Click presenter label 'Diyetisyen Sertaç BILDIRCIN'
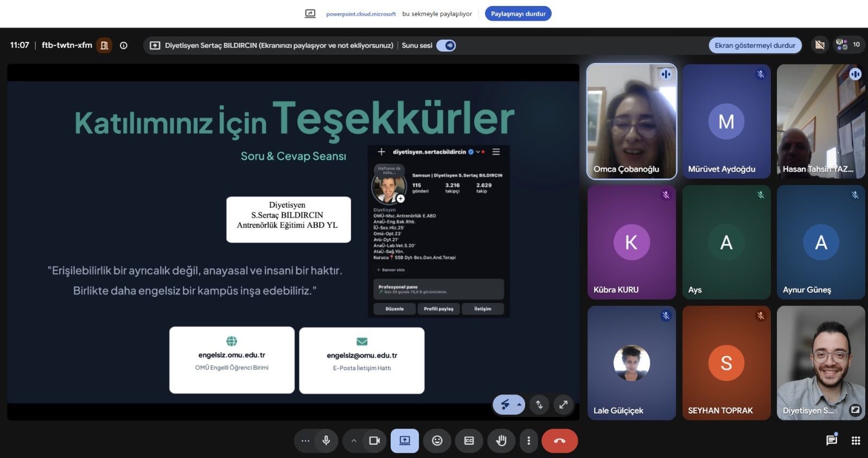Image resolution: width=868 pixels, height=458 pixels. tap(211, 46)
